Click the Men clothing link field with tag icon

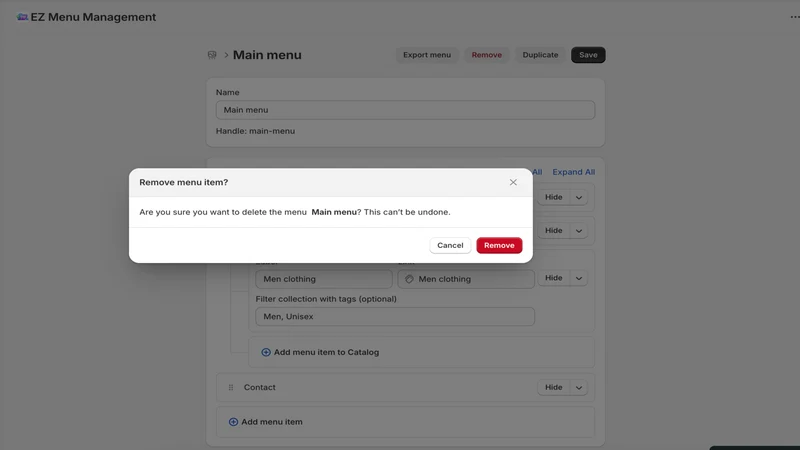click(466, 279)
